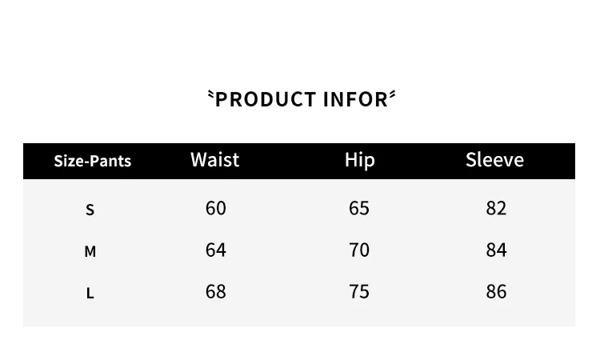
Task: Click the S size row label
Action: 90,210
